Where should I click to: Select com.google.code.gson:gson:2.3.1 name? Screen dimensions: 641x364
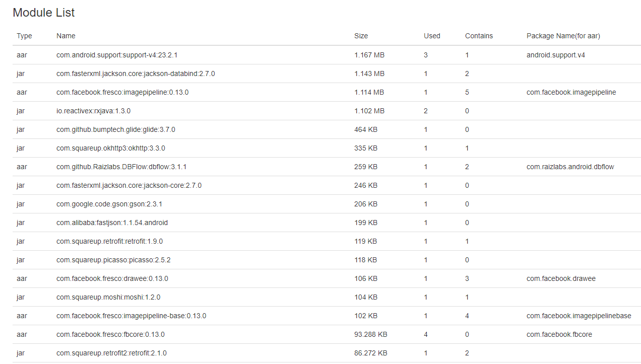pos(109,204)
